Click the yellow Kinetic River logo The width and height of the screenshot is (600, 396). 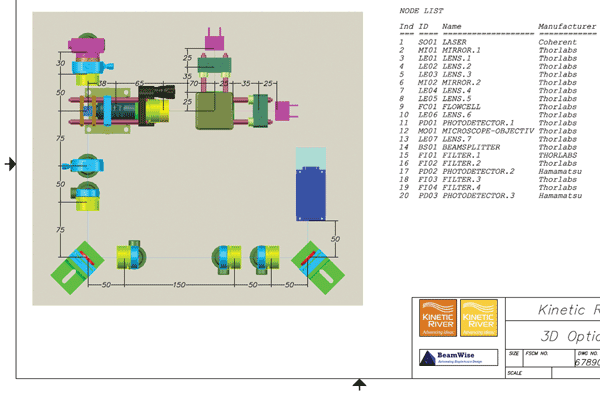(x=479, y=318)
